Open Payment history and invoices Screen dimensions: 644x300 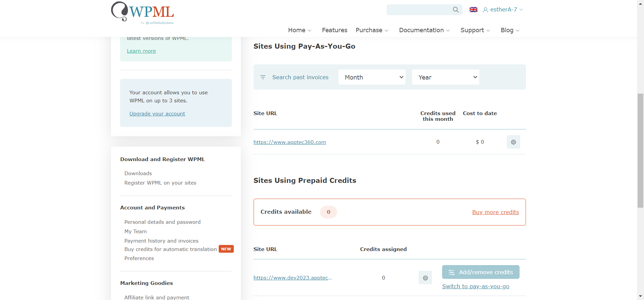click(161, 241)
